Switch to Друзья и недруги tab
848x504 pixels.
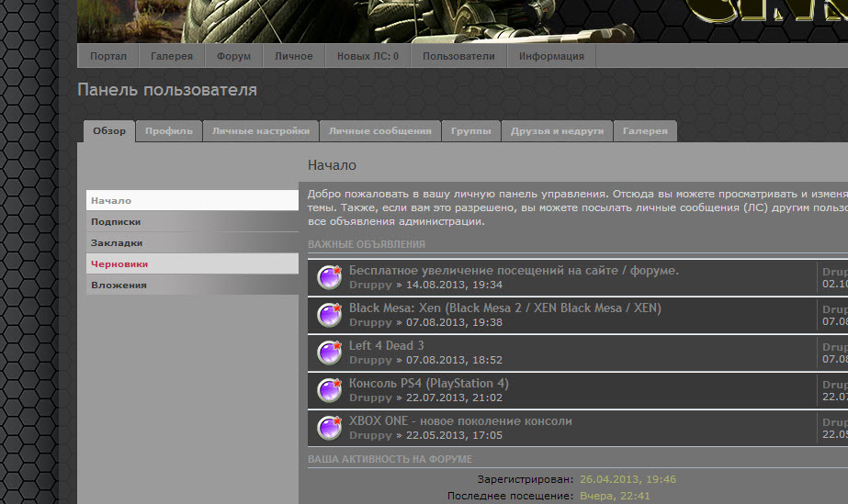coord(557,131)
